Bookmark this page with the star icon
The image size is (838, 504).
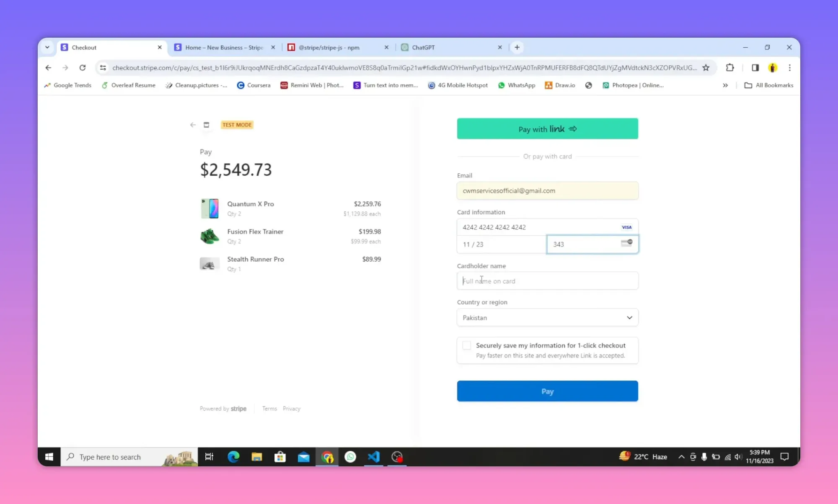pos(706,67)
